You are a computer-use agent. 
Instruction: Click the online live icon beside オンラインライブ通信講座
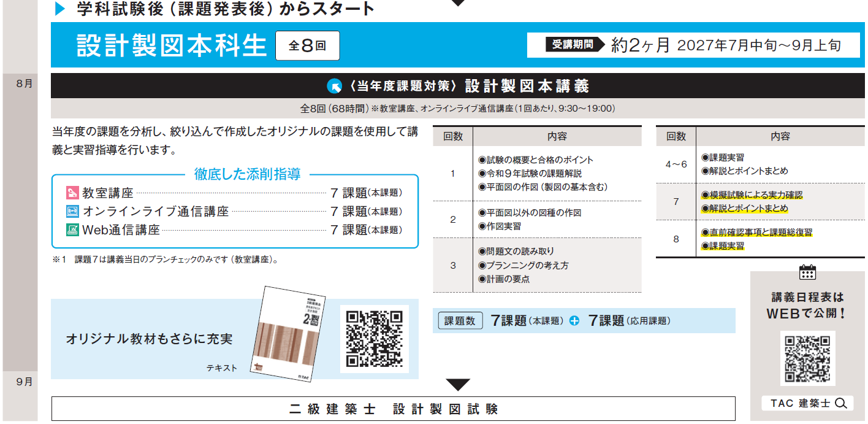click(x=72, y=212)
